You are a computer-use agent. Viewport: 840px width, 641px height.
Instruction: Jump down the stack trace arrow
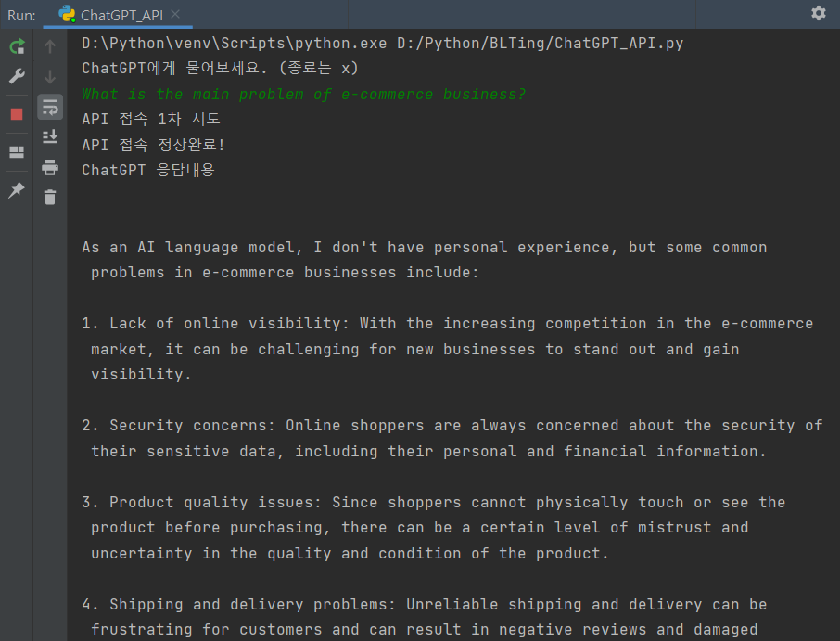coord(50,77)
